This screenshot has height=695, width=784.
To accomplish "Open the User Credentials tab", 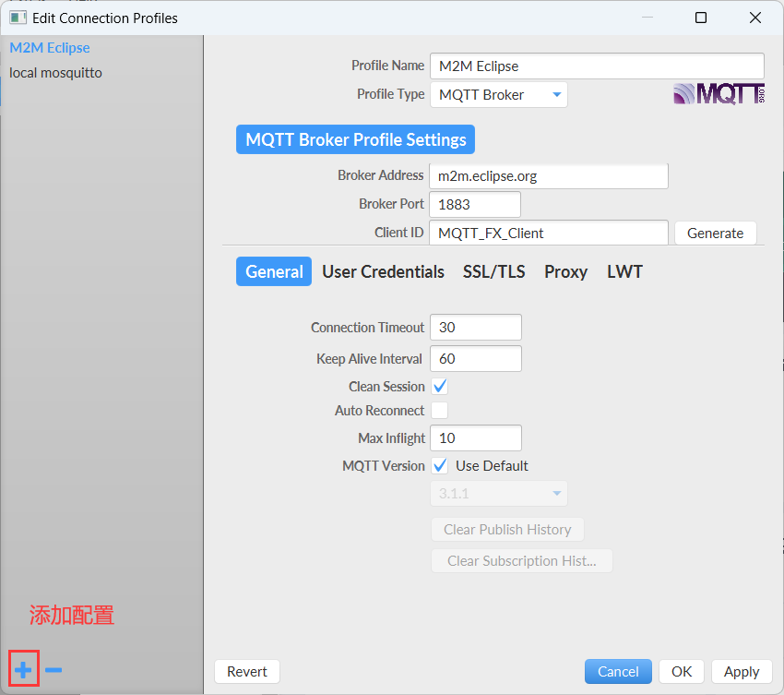I will coord(383,271).
